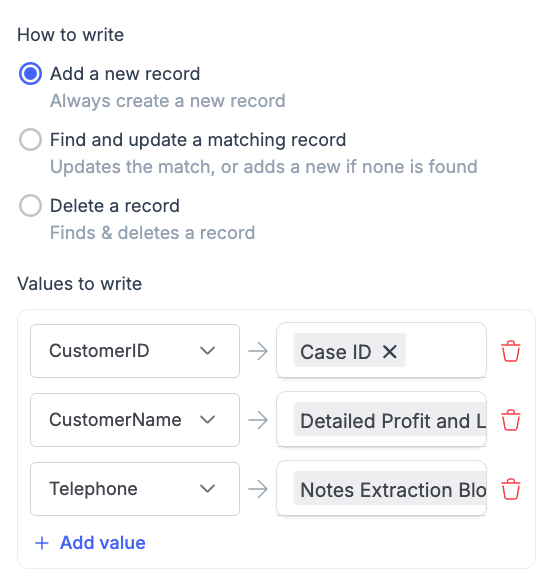The height and width of the screenshot is (586, 551).
Task: Select the Add a new record option
Action: (x=30, y=74)
